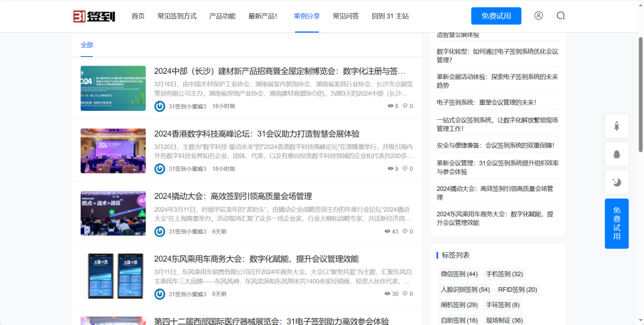Screen dimensions: 644x325
Task: Open the 首页 menu item
Action: [138, 16]
